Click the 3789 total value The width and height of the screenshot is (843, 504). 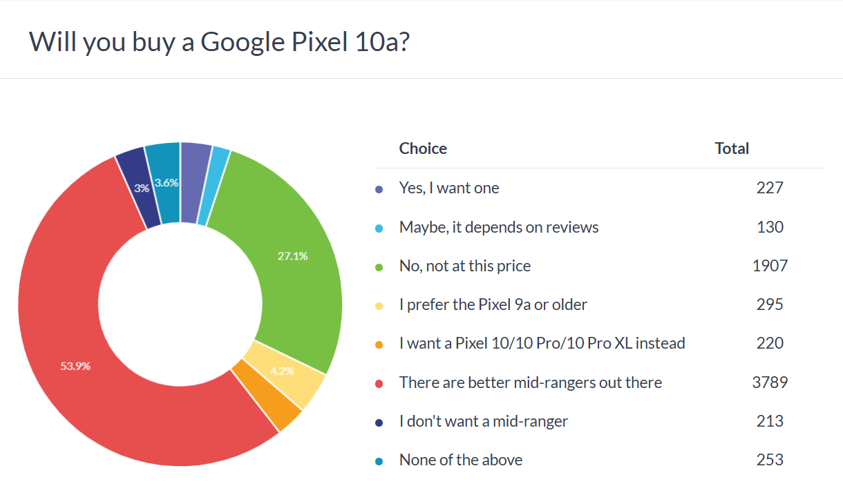tap(770, 382)
